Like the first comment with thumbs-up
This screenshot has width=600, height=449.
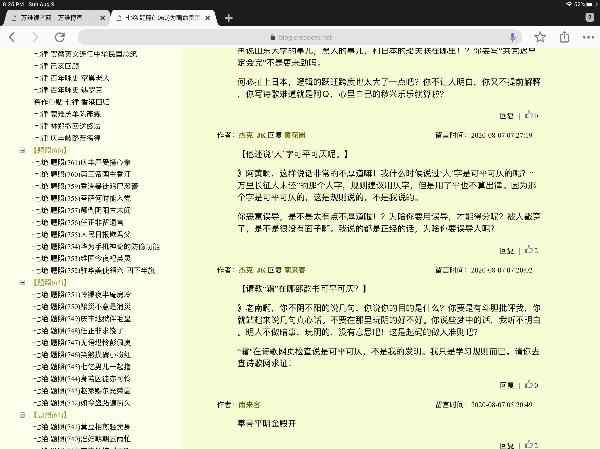pyautogui.click(x=531, y=114)
